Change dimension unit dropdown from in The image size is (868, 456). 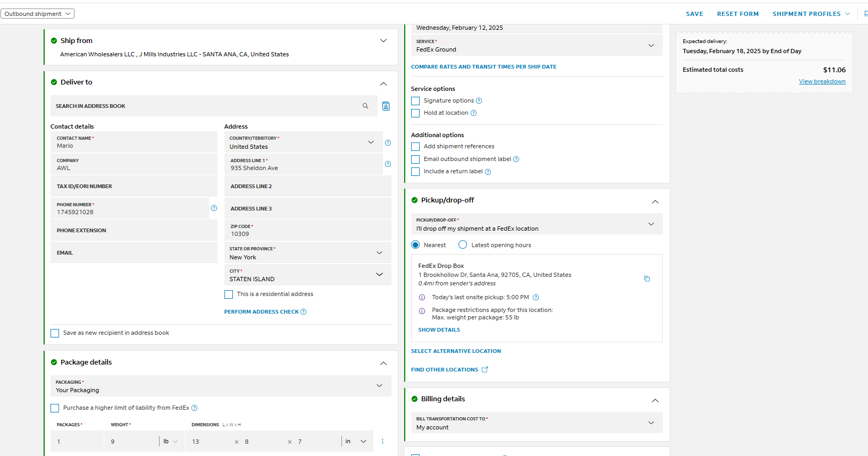[x=356, y=441]
